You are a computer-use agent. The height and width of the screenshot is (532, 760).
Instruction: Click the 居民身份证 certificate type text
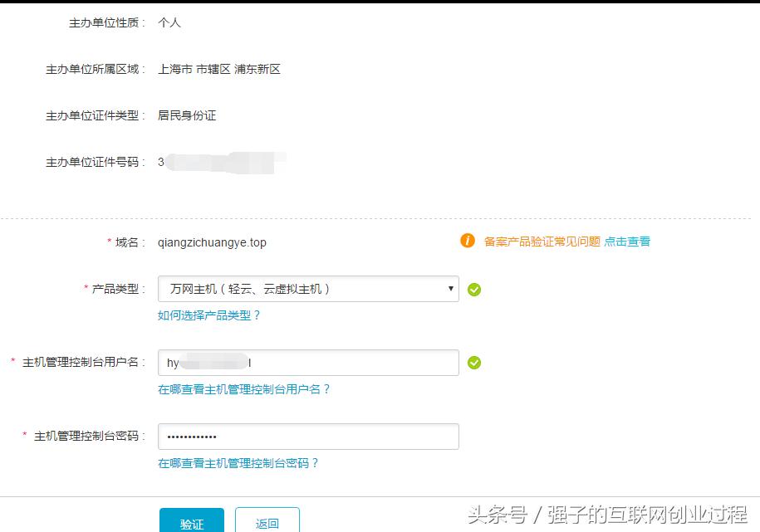click(x=188, y=115)
